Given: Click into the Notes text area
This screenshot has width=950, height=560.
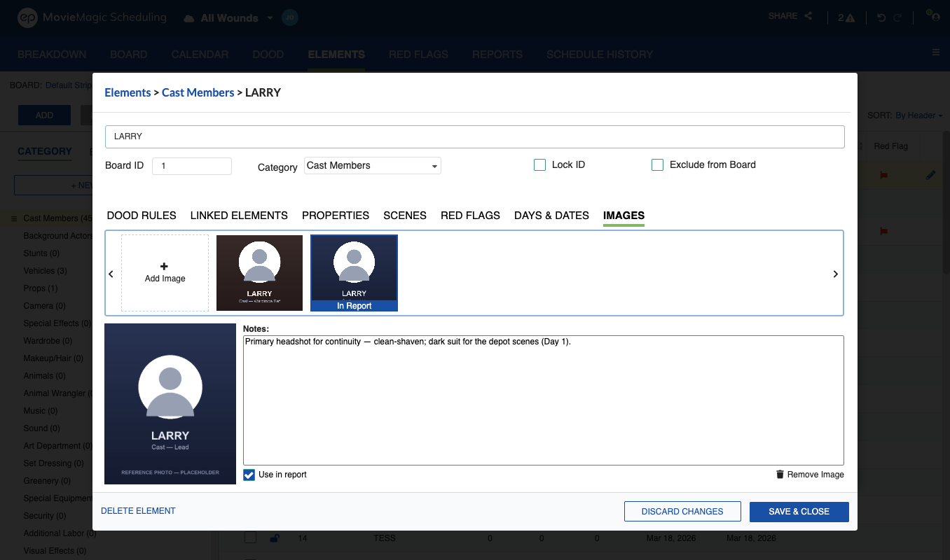Looking at the screenshot, I should [x=543, y=400].
